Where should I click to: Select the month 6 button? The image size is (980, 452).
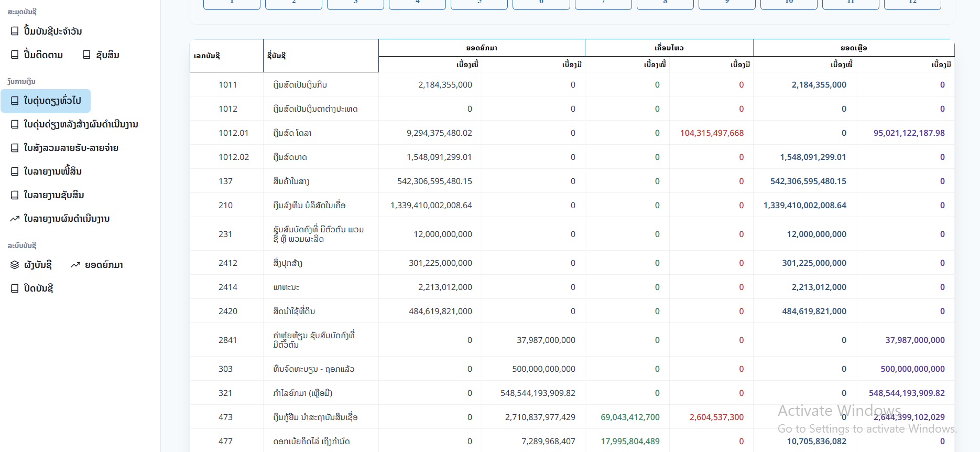[x=541, y=3]
